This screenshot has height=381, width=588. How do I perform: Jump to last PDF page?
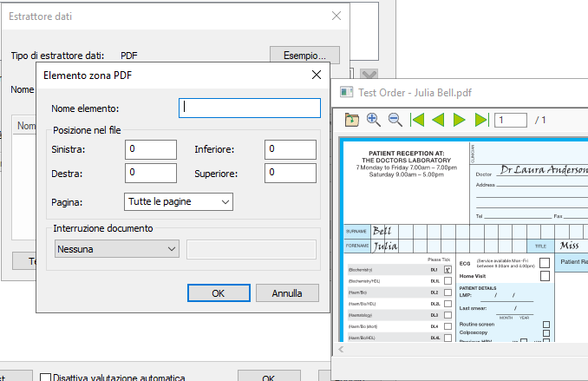pos(481,120)
